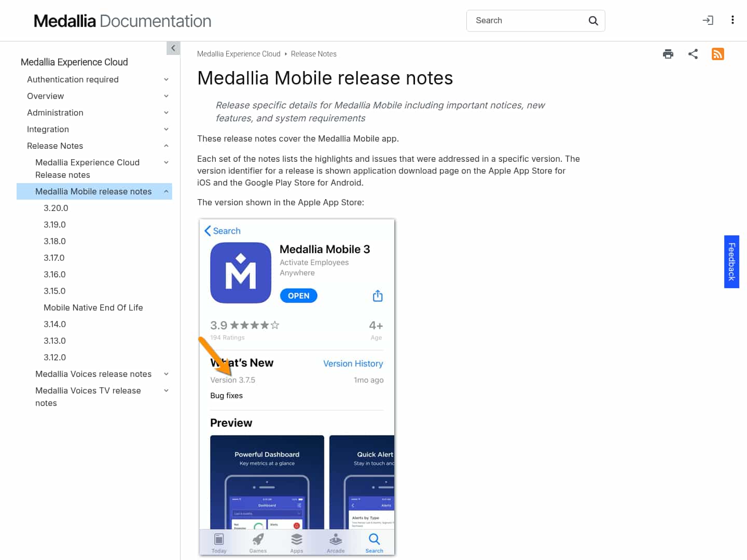747x560 pixels.
Task: Open version 3.17.0 release notes
Action: click(54, 258)
